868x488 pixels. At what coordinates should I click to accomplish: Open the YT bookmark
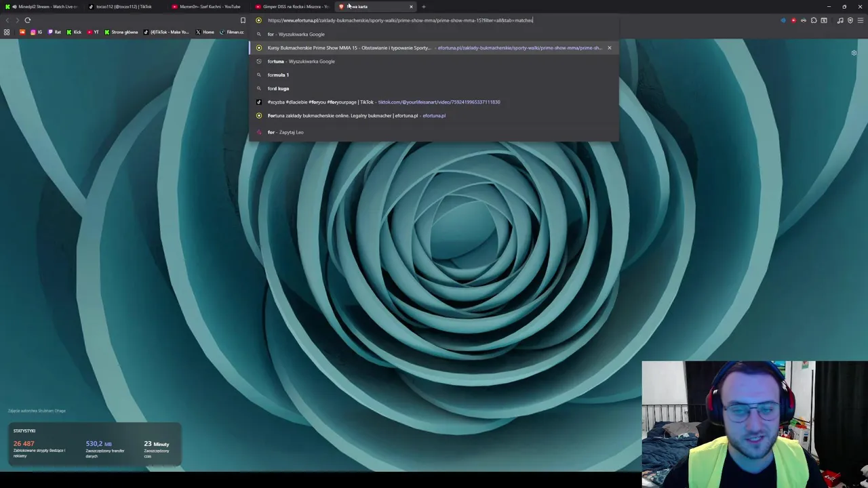click(93, 32)
